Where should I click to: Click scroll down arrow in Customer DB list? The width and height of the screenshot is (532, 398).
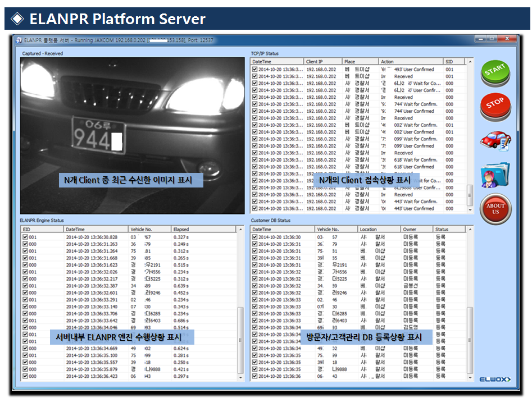[x=470, y=378]
